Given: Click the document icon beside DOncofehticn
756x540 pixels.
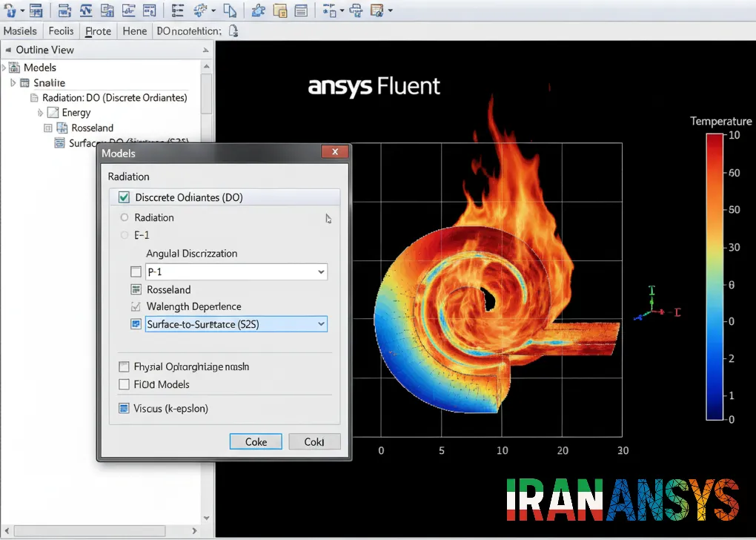Looking at the screenshot, I should click(233, 31).
